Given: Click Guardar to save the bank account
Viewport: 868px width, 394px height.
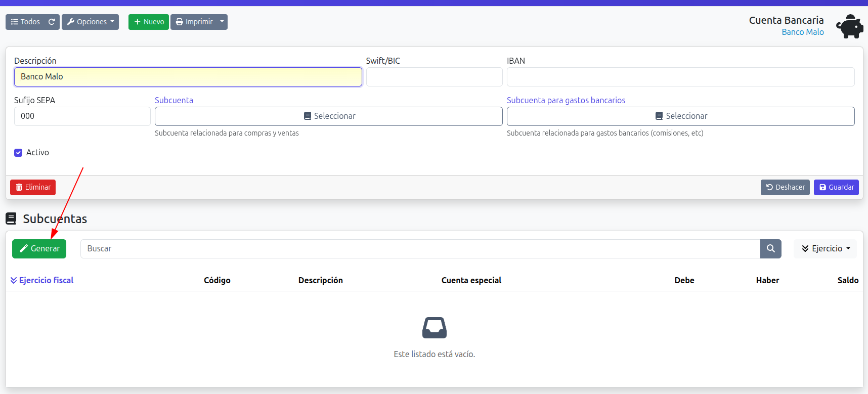Looking at the screenshot, I should (836, 187).
